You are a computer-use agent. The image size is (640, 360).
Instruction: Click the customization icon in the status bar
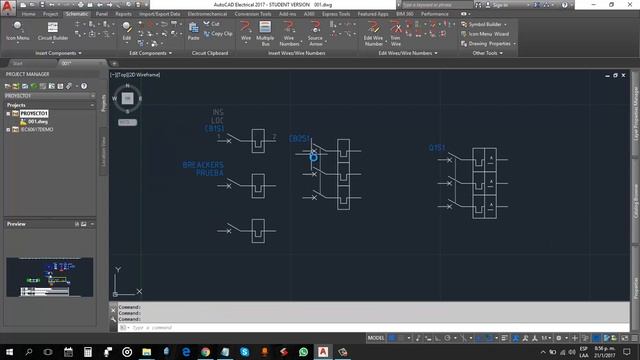[x=634, y=338]
